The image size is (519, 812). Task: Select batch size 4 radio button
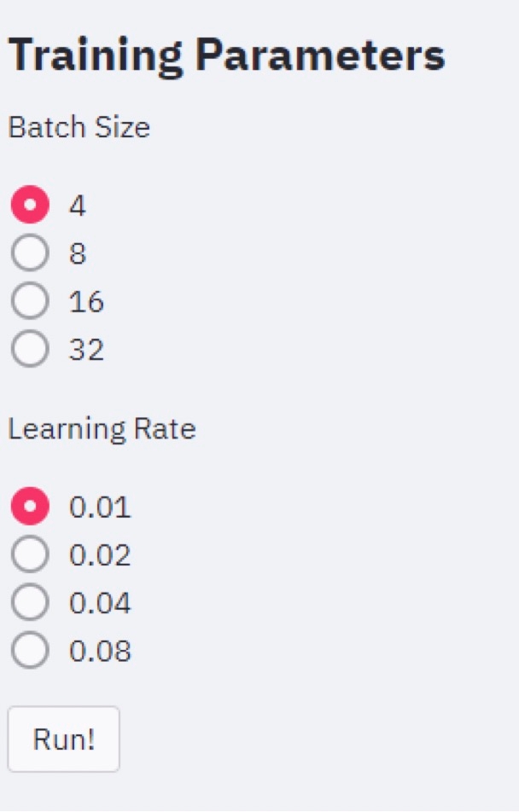(x=31, y=206)
